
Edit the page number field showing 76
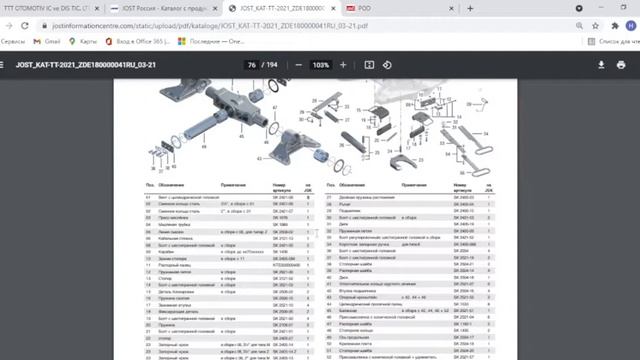(x=252, y=65)
